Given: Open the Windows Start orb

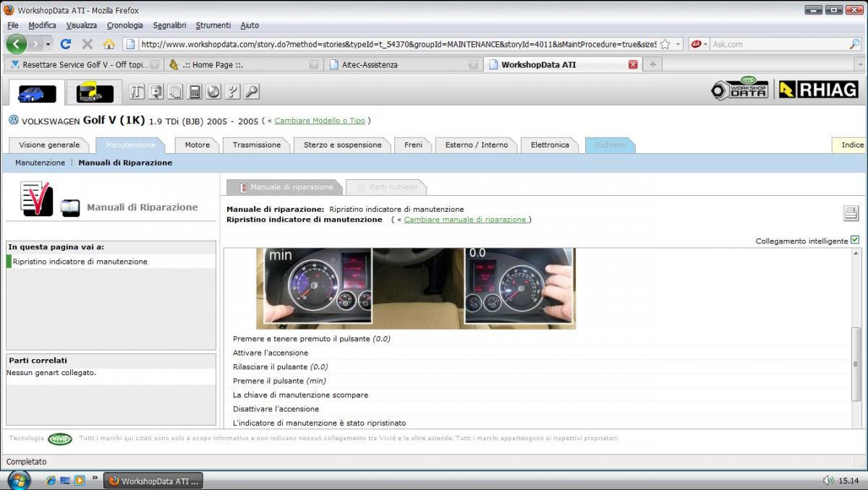Looking at the screenshot, I should coord(19,480).
